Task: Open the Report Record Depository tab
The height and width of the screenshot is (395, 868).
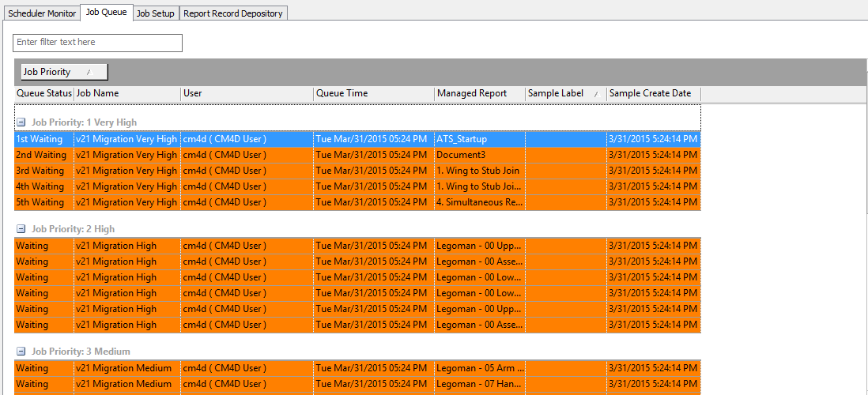Action: pyautogui.click(x=232, y=13)
